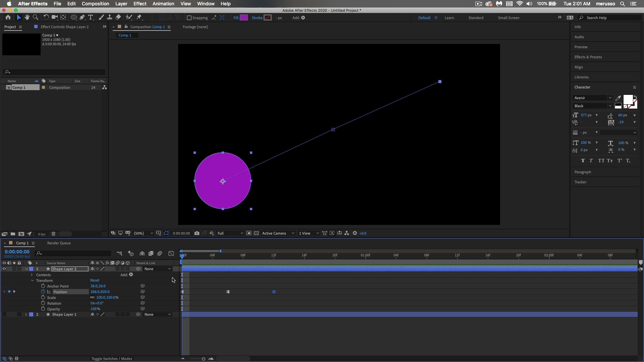The height and width of the screenshot is (362, 644).
Task: Switch to the Project panel tab
Action: tap(10, 27)
